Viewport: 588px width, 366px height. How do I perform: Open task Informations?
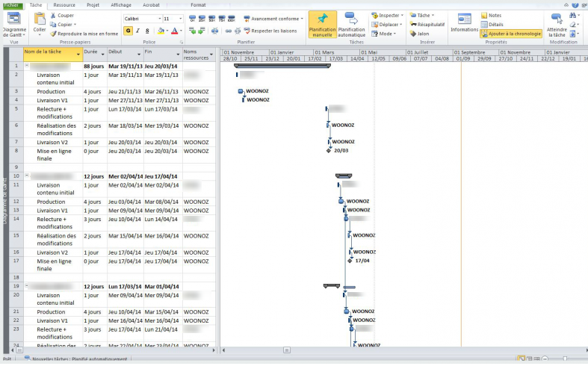coord(464,23)
